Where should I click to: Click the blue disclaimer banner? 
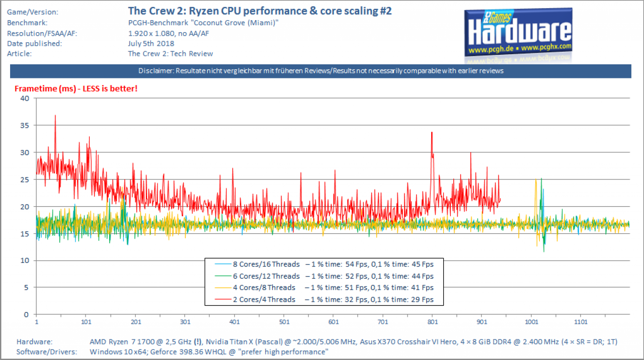(321, 71)
